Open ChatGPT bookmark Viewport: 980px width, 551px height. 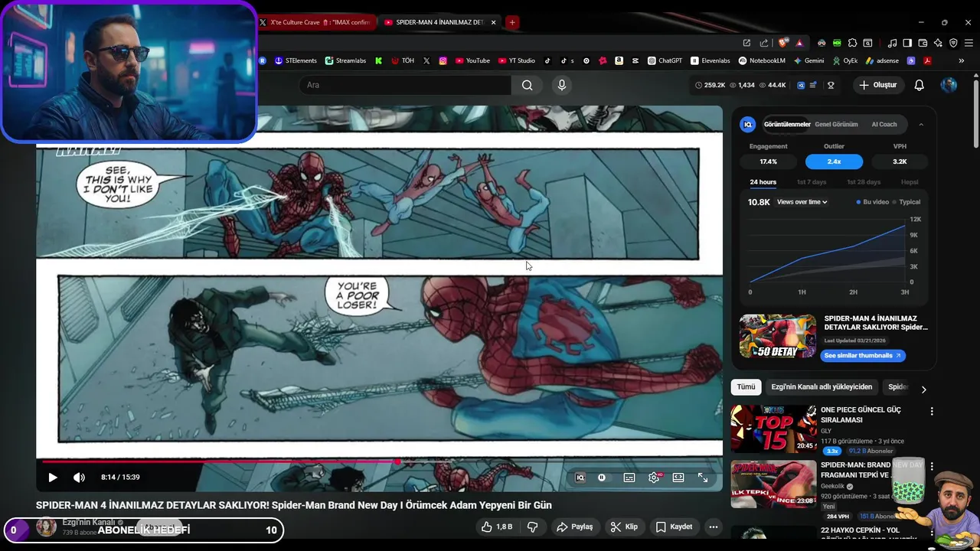[665, 60]
